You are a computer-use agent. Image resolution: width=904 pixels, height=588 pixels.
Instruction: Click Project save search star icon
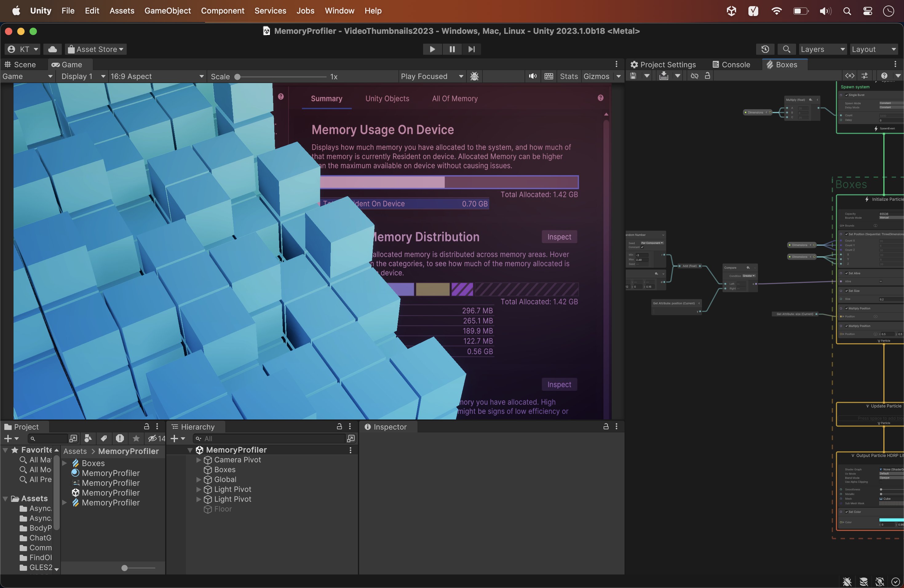[x=136, y=439]
